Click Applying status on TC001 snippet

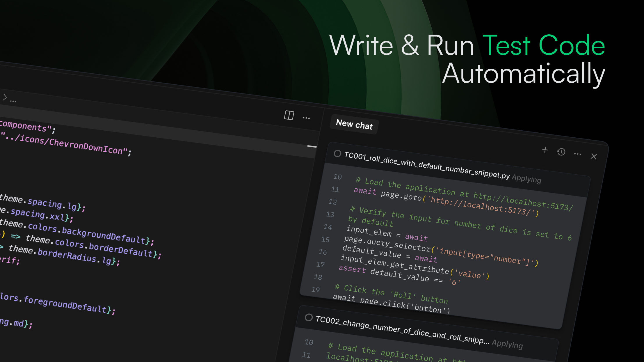point(526,179)
